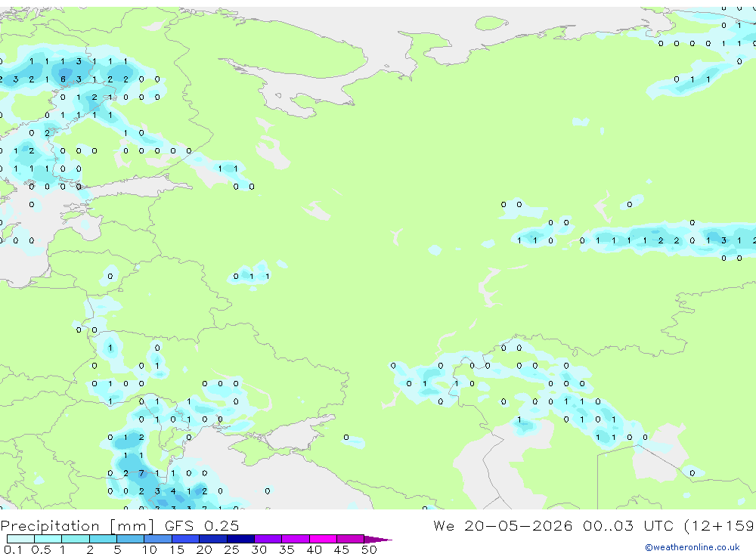Select the 'GFS 0.25' model label
The height and width of the screenshot is (554, 756).
pos(202,525)
